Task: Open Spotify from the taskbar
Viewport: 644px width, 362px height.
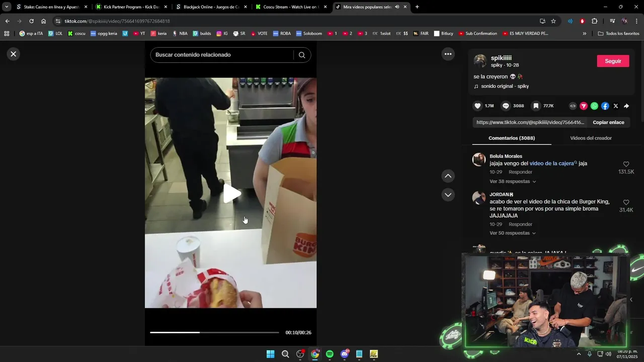Action: (330, 354)
